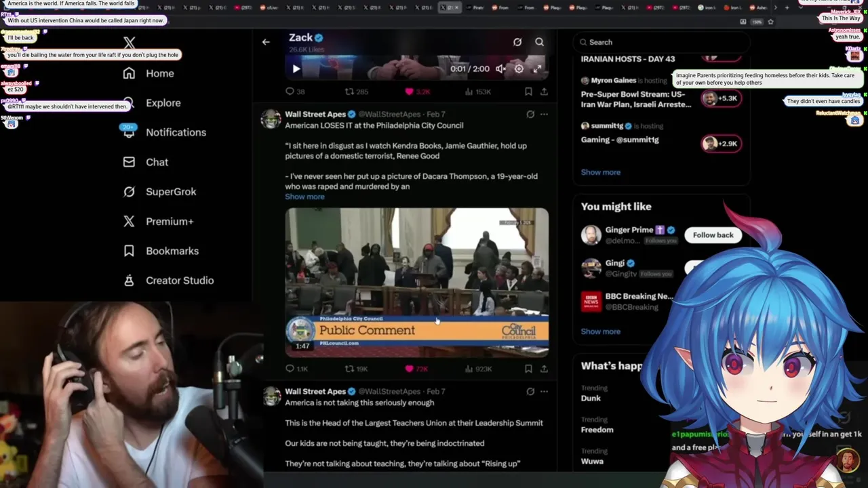This screenshot has width=868, height=488.
Task: Open the timestamp Feb 7 on the Philadelphia post
Action: [436, 115]
